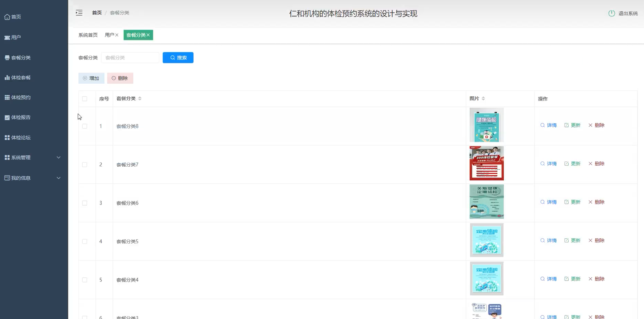View 详情 for 套餐分类8

(548, 125)
